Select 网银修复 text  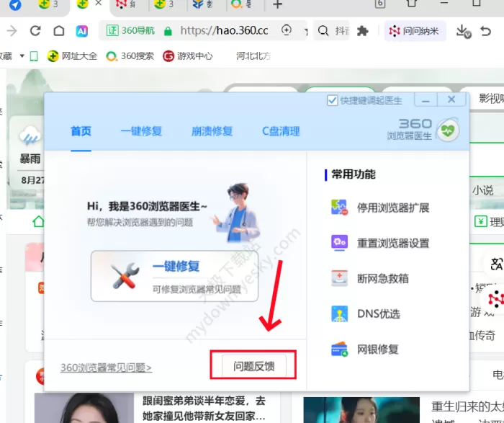click(x=378, y=349)
